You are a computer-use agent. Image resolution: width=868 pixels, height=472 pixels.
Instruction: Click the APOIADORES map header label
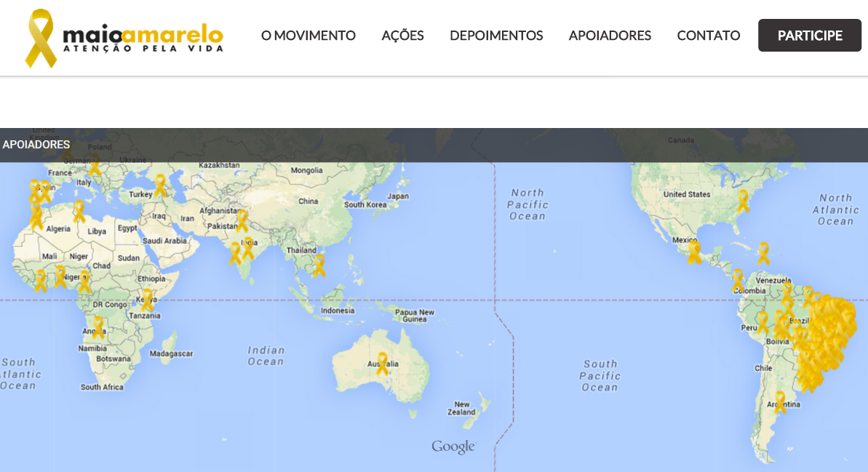tap(36, 145)
